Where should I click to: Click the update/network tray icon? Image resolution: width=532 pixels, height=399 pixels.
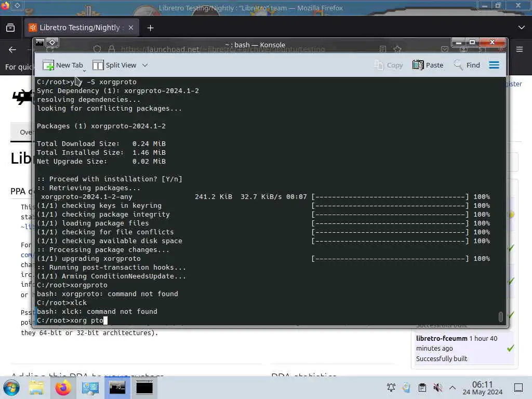pos(406,387)
